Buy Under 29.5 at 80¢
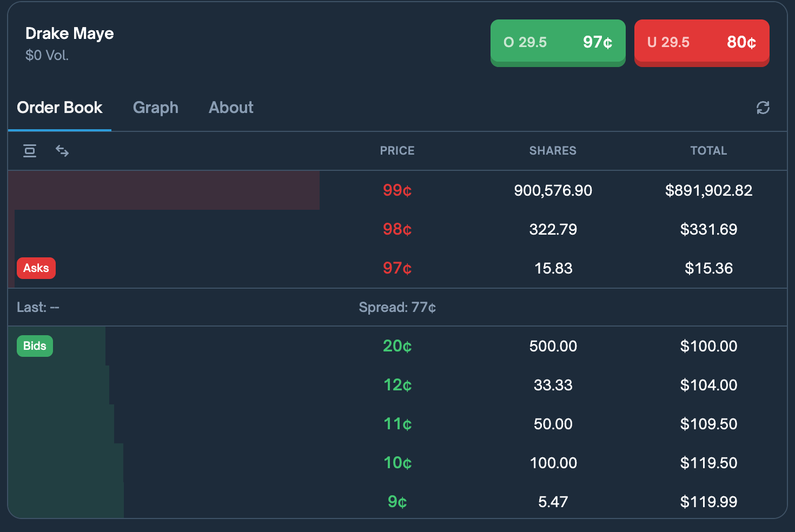 (701, 42)
